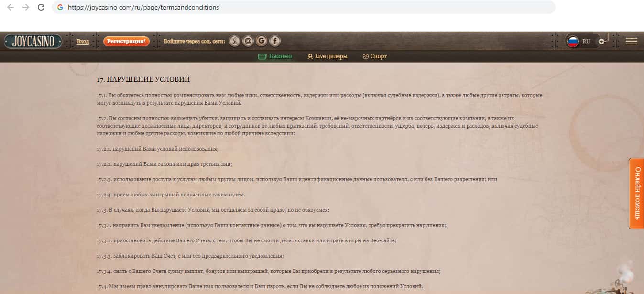The height and width of the screenshot is (294, 644).
Task: Expand language list with the arrow knob
Action: click(601, 41)
